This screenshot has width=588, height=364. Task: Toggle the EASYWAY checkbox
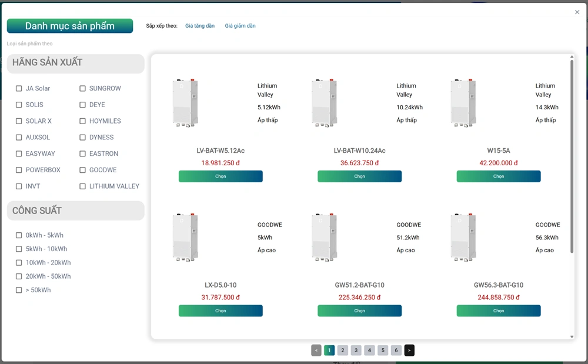[19, 153]
